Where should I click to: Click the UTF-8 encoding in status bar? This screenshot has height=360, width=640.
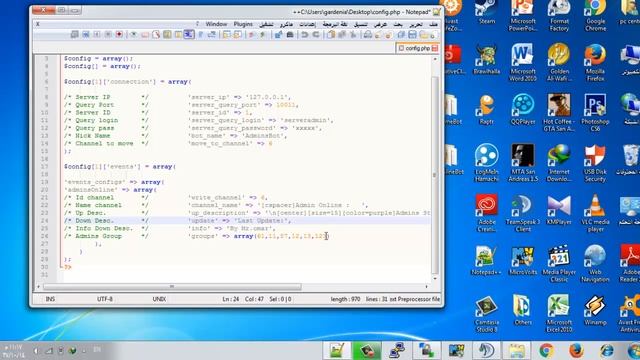[x=105, y=299]
